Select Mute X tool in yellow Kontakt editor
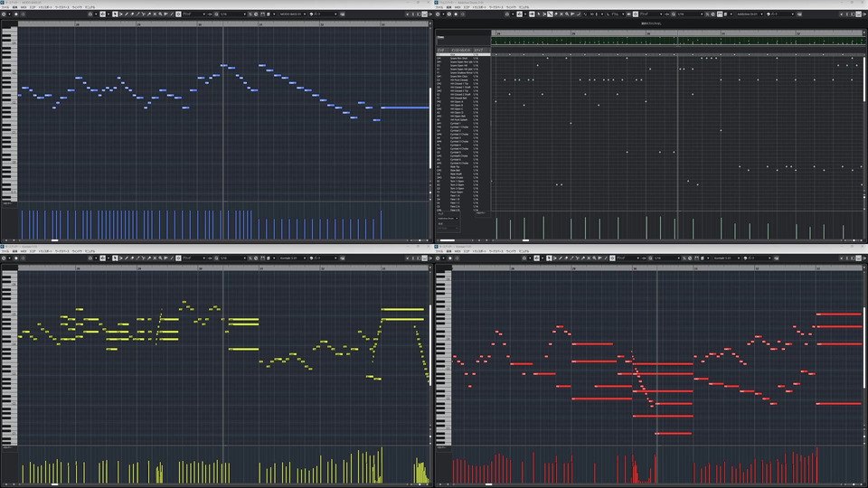Viewport: 868px width, 488px height. click(x=155, y=258)
